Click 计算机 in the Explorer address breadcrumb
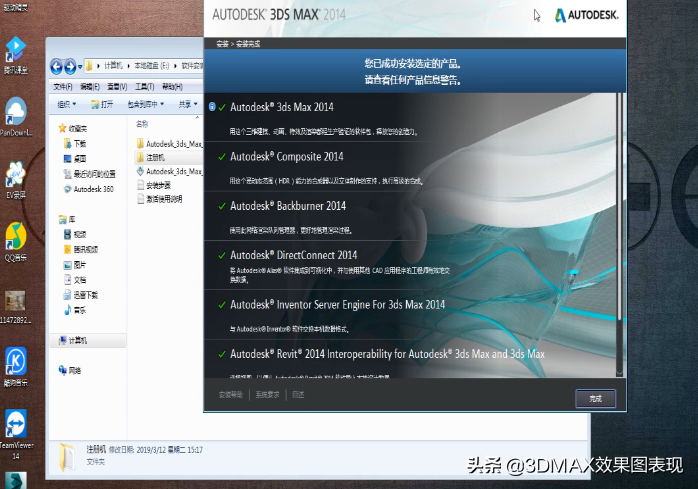The image size is (698, 489). coord(113,66)
